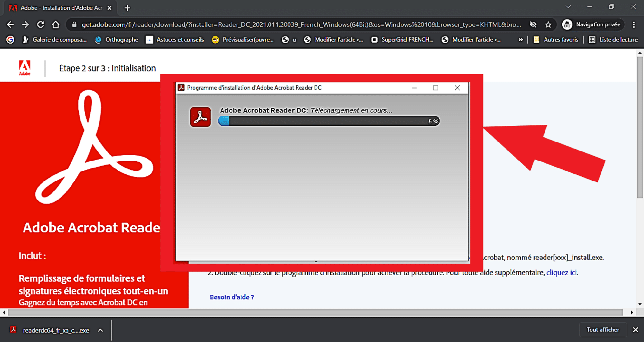The height and width of the screenshot is (342, 644).
Task: Click the vertical scrollbar down arrow
Action: point(640,304)
